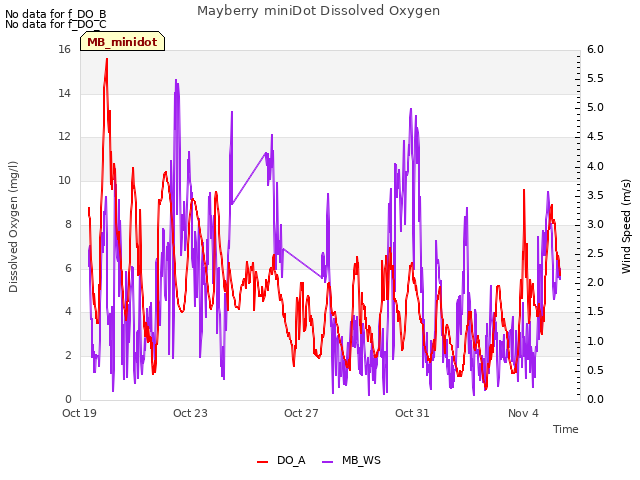Click the 6 tick on left axis
Screen dimensions: 640x480
tap(68, 268)
